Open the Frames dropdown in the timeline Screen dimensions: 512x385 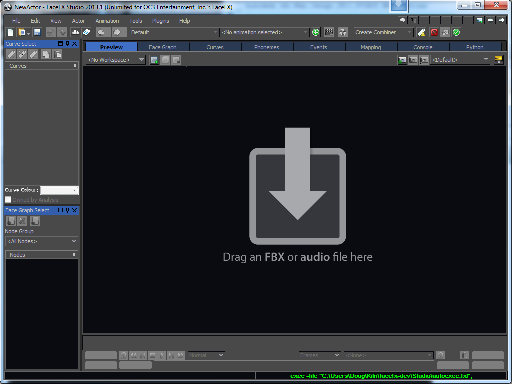pyautogui.click(x=320, y=355)
